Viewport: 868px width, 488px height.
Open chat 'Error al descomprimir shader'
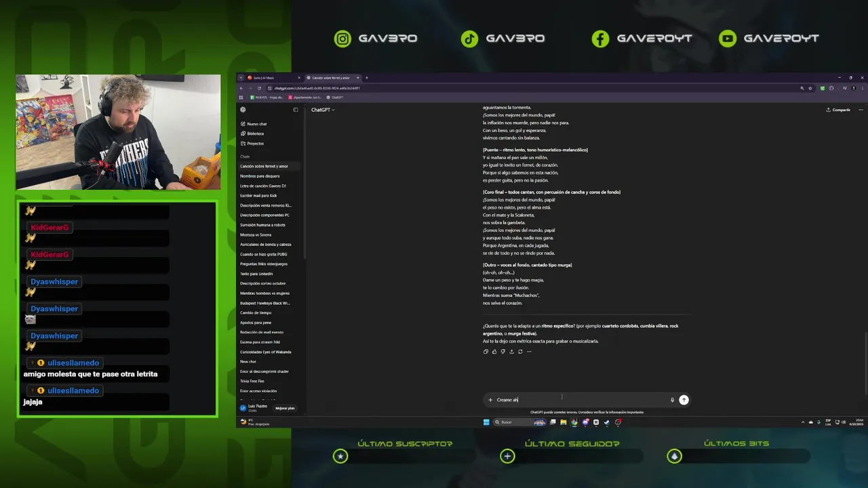[x=264, y=371]
